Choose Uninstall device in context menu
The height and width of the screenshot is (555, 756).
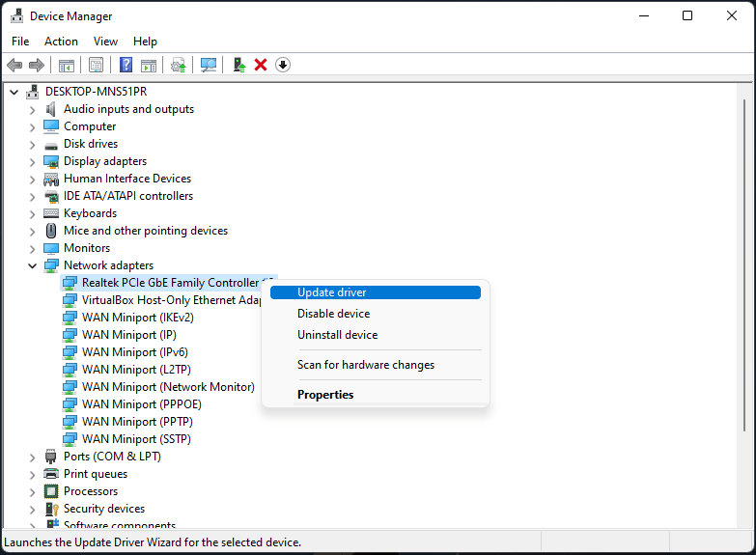[376, 335]
